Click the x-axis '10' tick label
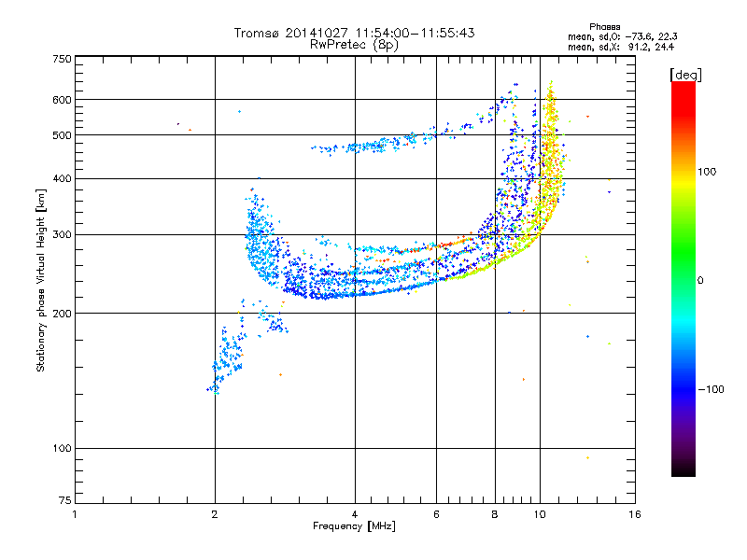Viewport: 747px width, 560px height. tap(540, 514)
